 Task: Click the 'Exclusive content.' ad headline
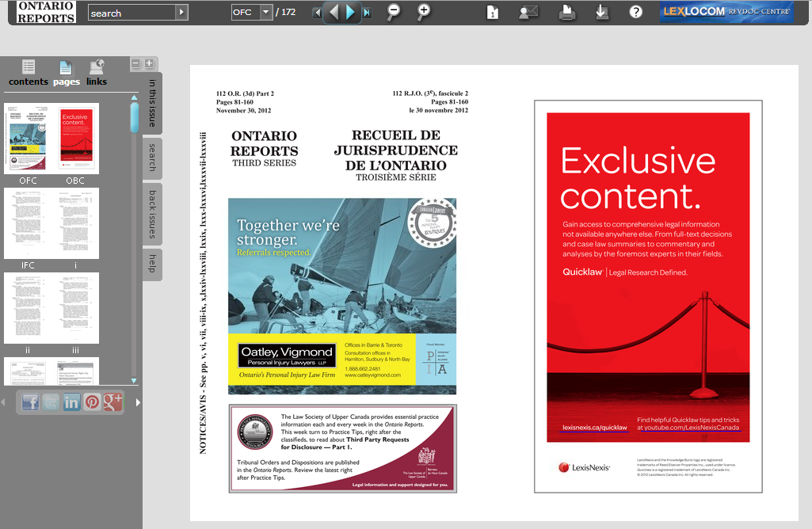(x=638, y=178)
